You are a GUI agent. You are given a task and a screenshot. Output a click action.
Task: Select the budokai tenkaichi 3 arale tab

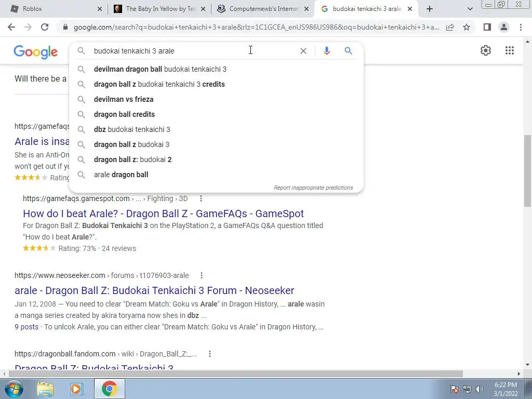(366, 9)
